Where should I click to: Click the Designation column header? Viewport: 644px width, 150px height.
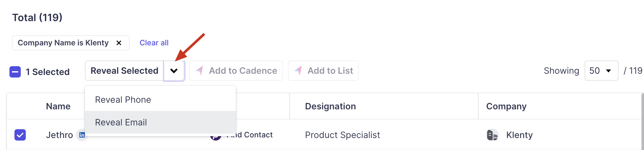[330, 106]
